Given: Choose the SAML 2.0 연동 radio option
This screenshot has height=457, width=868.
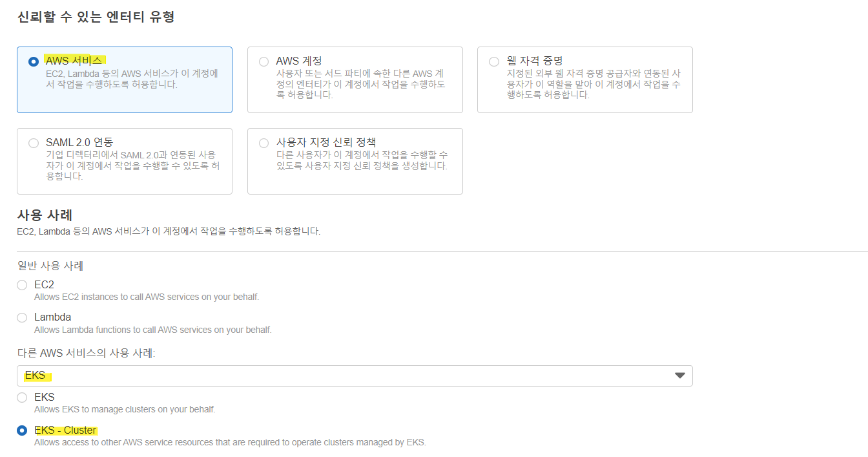Looking at the screenshot, I should [x=34, y=143].
